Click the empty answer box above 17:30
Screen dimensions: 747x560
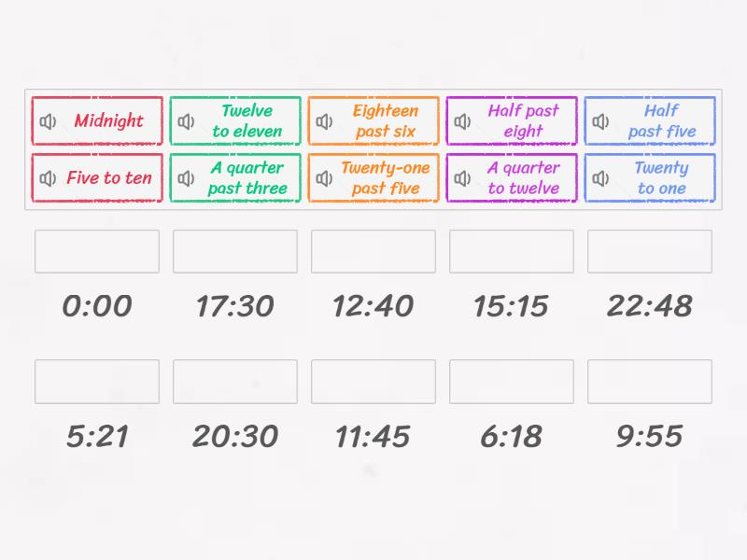tap(234, 251)
